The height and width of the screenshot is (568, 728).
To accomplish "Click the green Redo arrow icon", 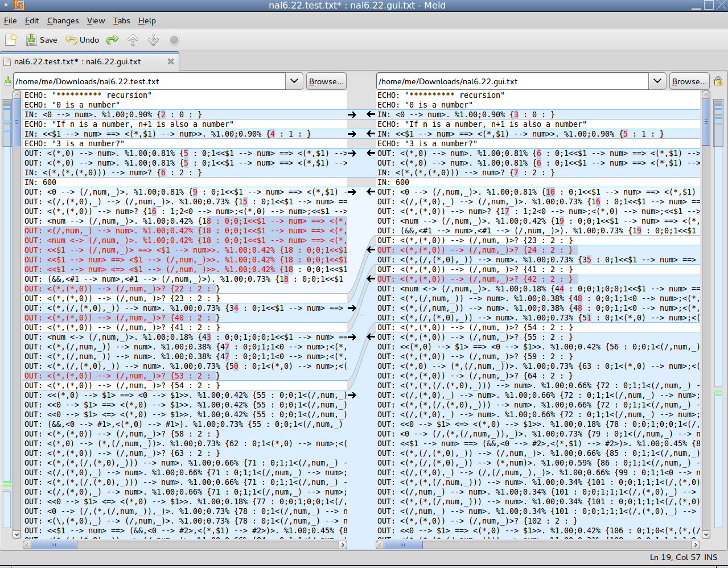I will click(113, 40).
